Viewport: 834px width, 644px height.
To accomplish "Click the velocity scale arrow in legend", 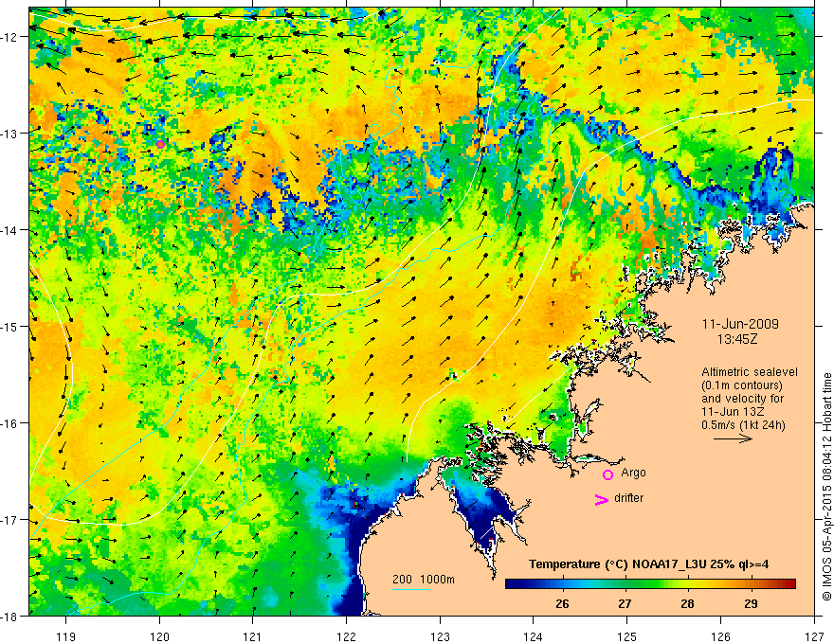I will click(733, 438).
